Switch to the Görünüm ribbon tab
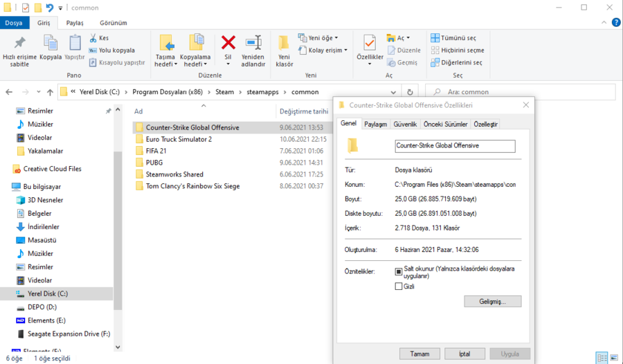The image size is (623, 364). (114, 23)
